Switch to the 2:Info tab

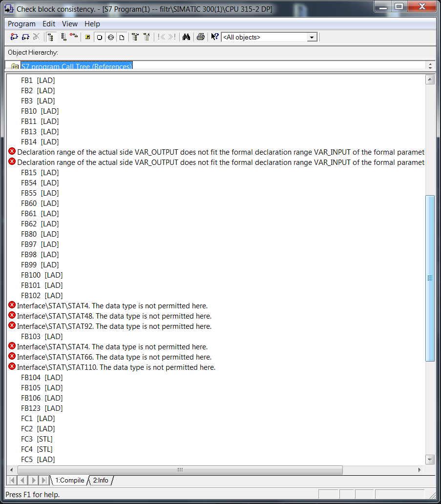pyautogui.click(x=101, y=480)
